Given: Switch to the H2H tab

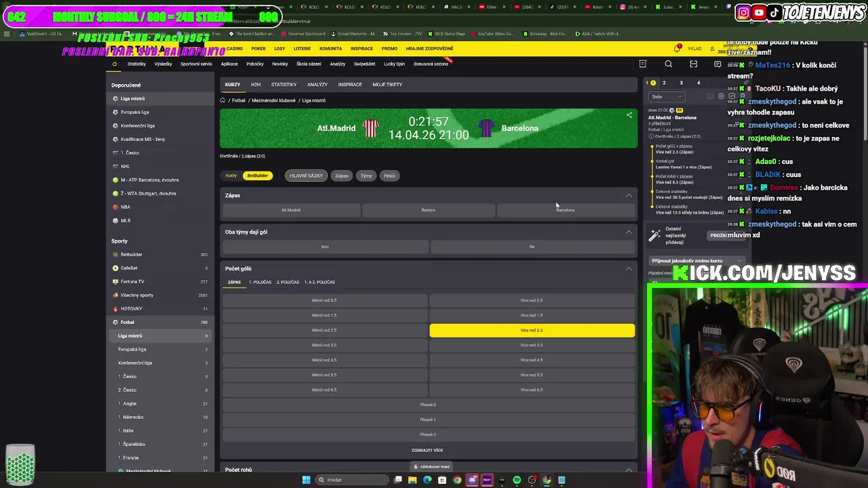Looking at the screenshot, I should tap(256, 85).
